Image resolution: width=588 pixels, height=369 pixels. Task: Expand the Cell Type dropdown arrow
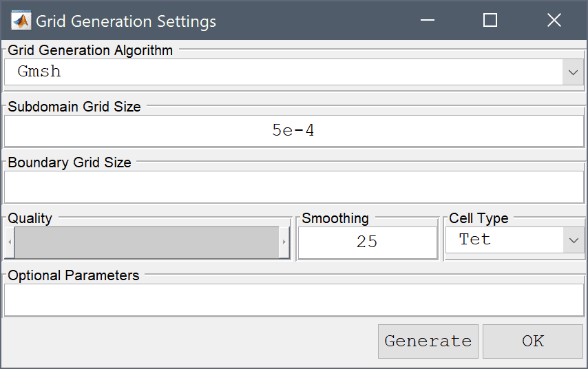574,240
